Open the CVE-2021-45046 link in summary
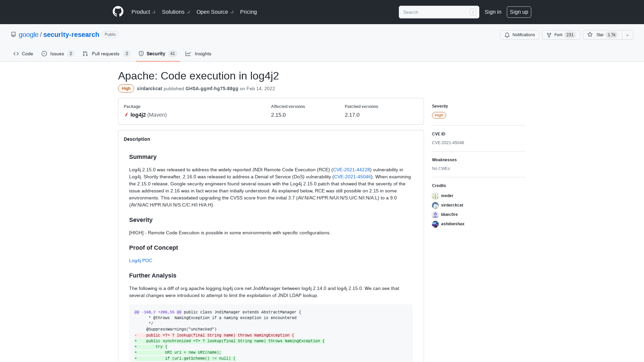The width and height of the screenshot is (644, 362). [353, 177]
